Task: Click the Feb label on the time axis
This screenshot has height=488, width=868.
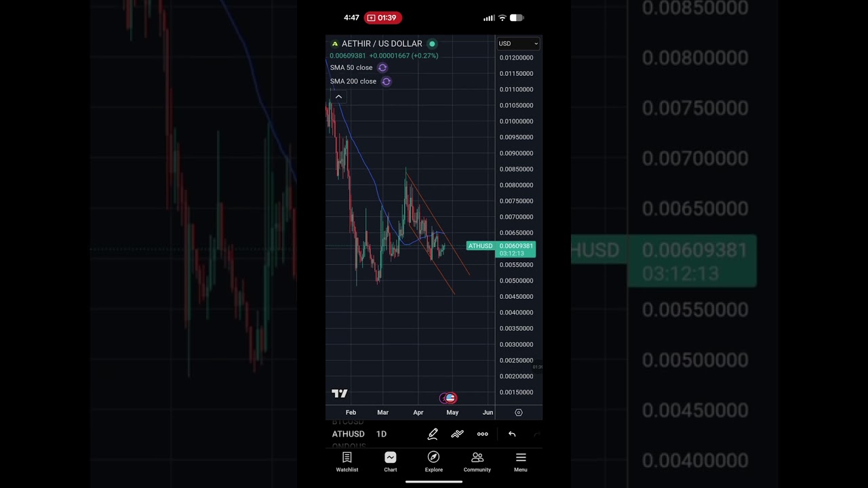Action: tap(351, 412)
